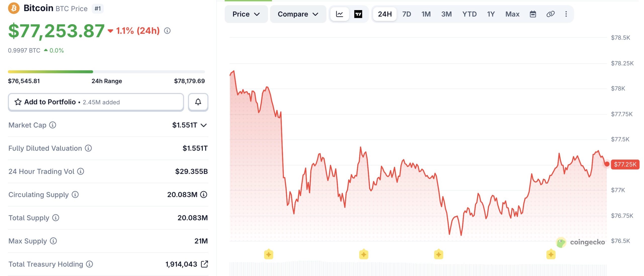Select the 3M time range
The width and height of the screenshot is (644, 276).
tap(447, 14)
